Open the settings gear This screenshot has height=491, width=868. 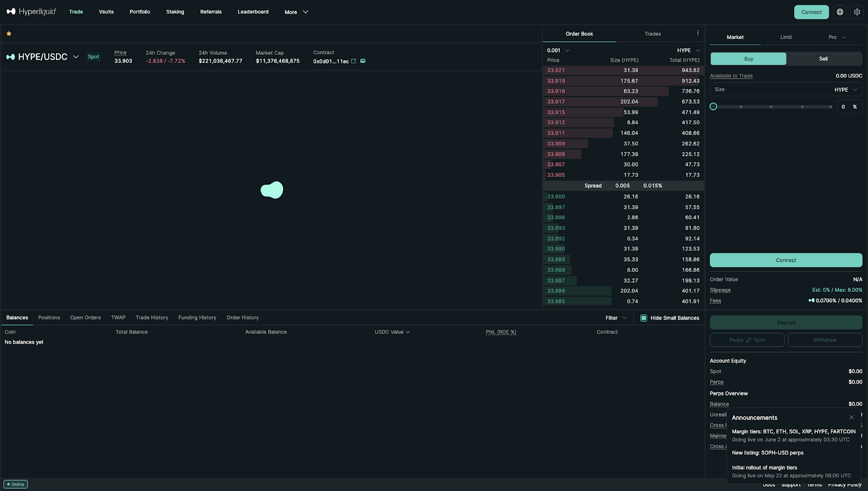pyautogui.click(x=857, y=11)
